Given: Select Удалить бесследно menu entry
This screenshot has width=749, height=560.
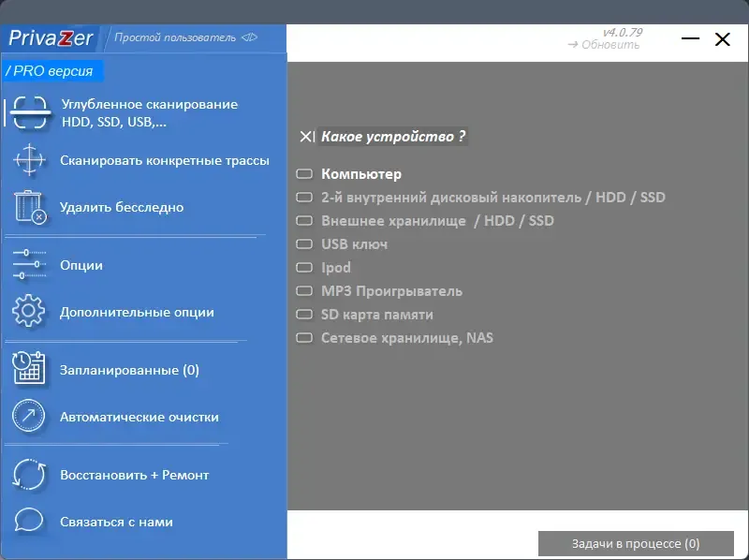Looking at the screenshot, I should (122, 207).
